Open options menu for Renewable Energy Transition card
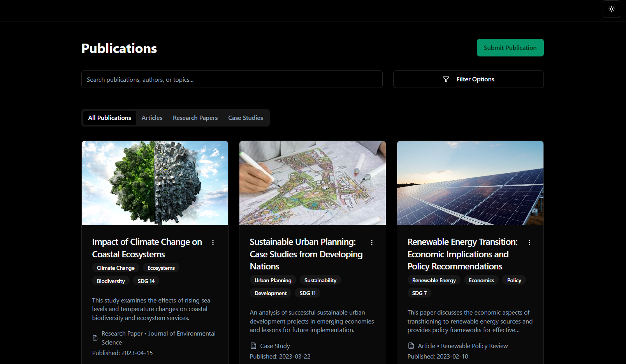 pyautogui.click(x=529, y=243)
